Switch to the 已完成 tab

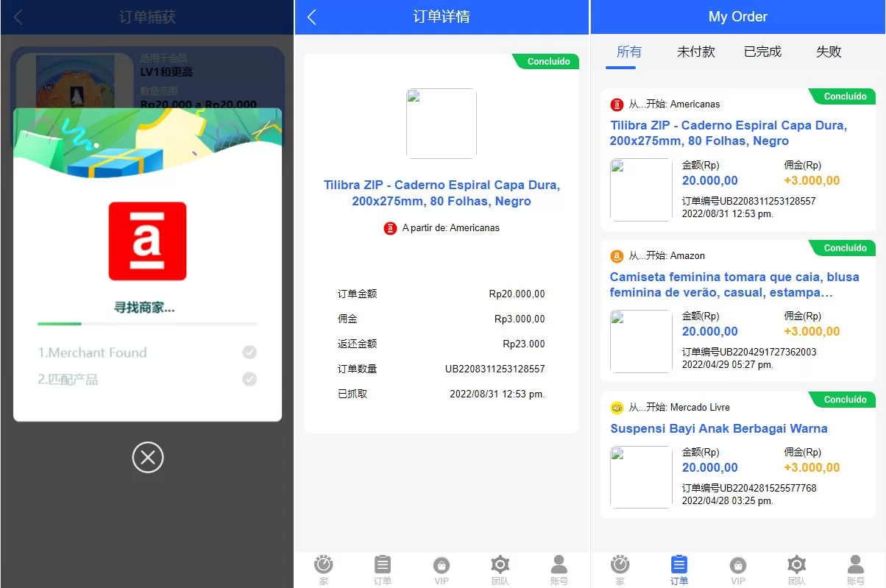(x=762, y=52)
